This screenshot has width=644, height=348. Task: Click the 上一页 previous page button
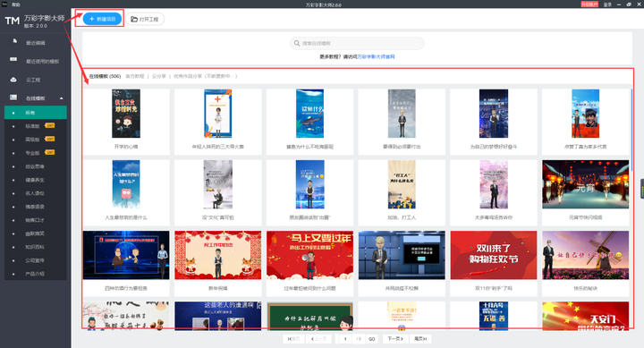tap(318, 339)
